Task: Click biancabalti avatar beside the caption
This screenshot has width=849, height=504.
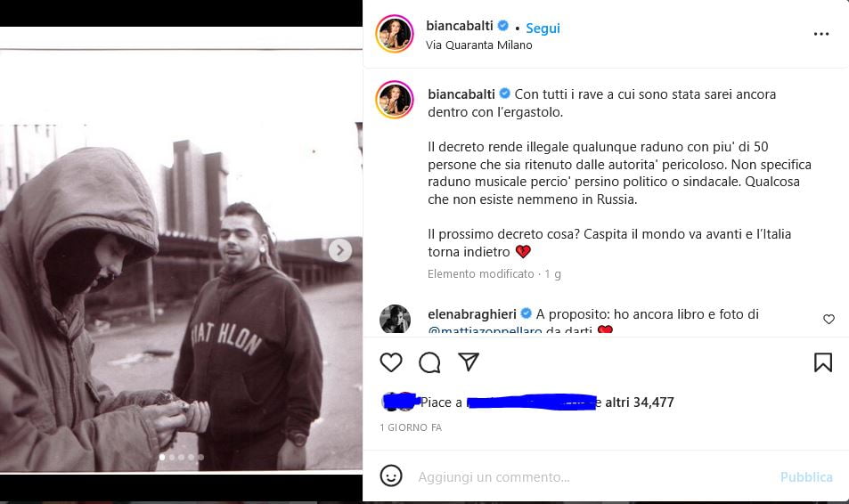Action: pyautogui.click(x=394, y=100)
